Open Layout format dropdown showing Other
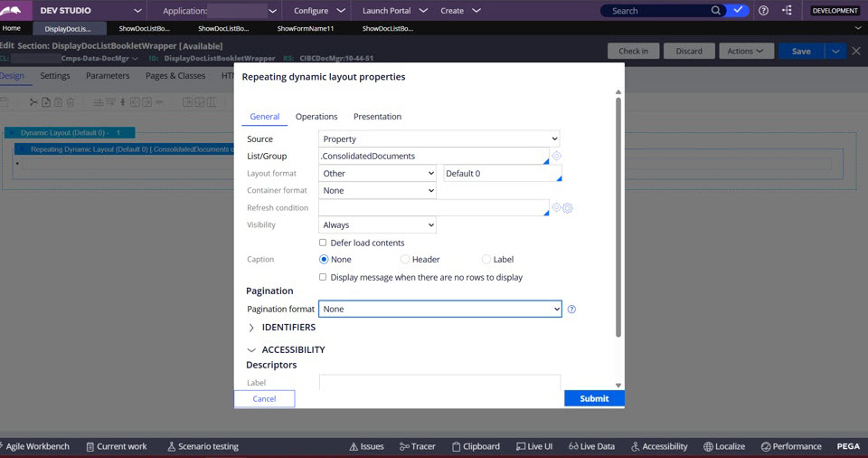The height and width of the screenshot is (458, 868). pyautogui.click(x=378, y=174)
